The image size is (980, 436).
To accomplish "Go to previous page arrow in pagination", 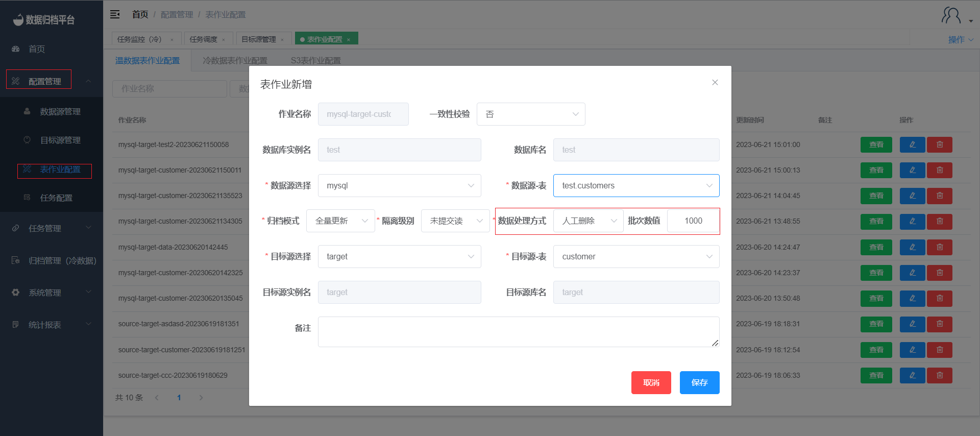I will pyautogui.click(x=157, y=398).
